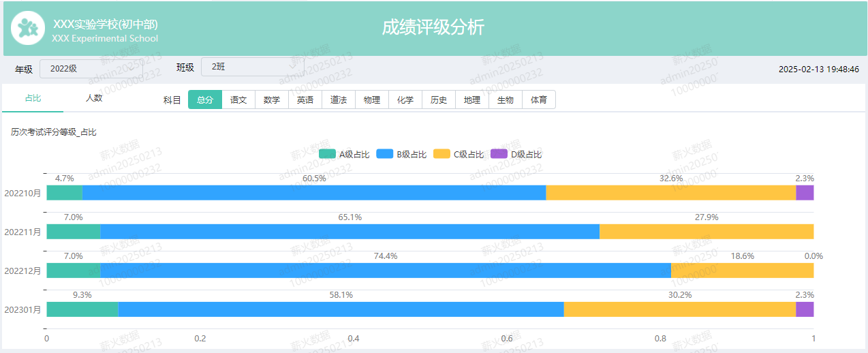Choose 英语 in the subject selector

coord(305,99)
